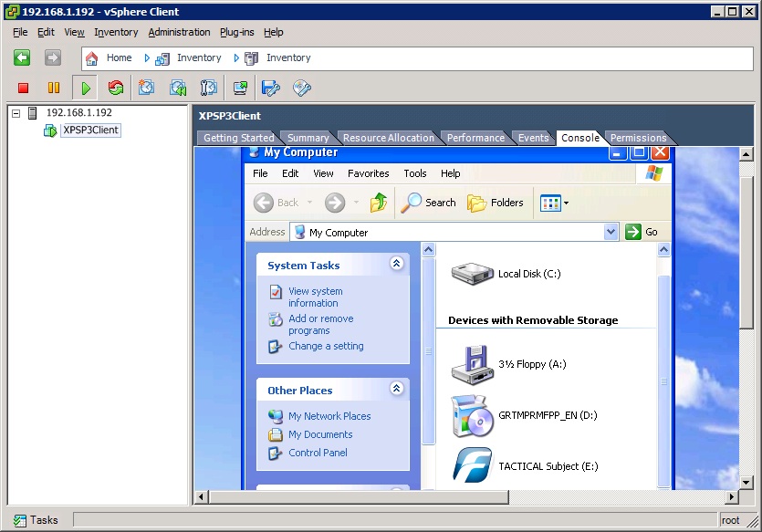Click the Go button next to address bar
Screen dimensions: 762x532
641,232
